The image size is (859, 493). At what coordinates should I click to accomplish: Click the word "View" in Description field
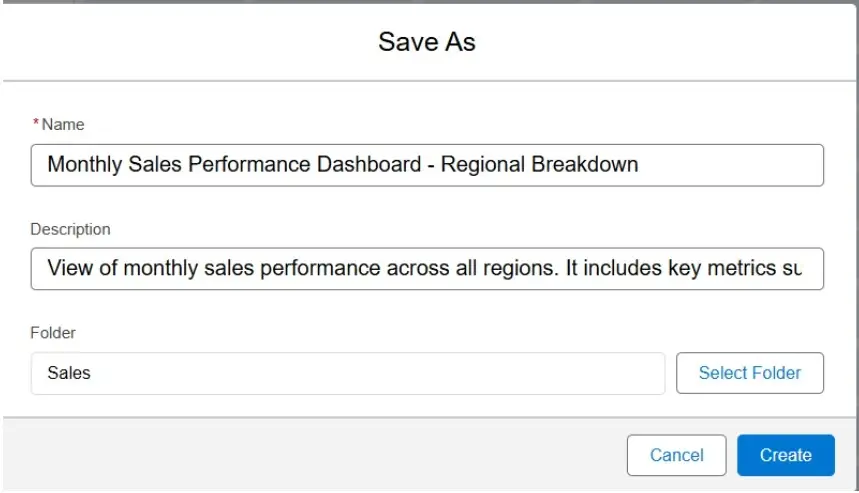click(x=69, y=269)
